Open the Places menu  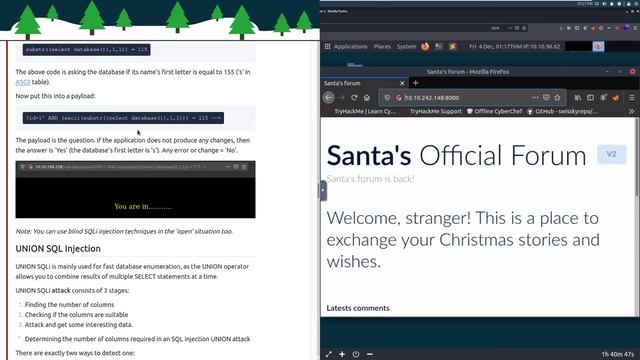tap(382, 47)
